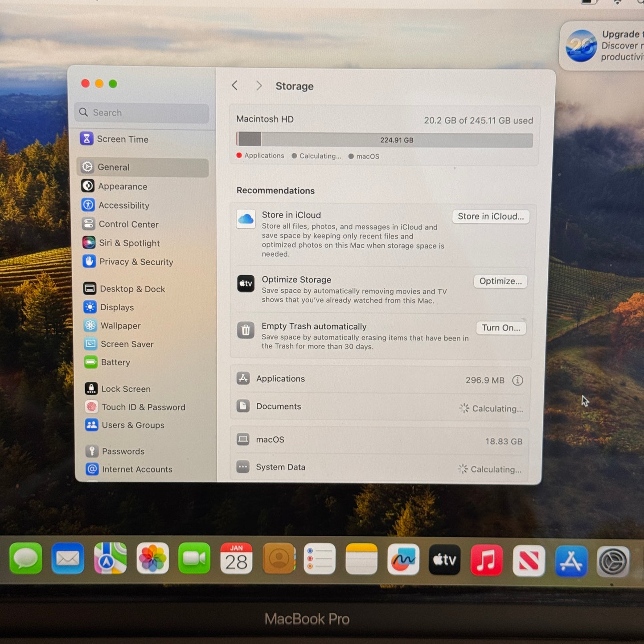Open Users & Groups settings
The image size is (644, 644).
tap(142, 425)
